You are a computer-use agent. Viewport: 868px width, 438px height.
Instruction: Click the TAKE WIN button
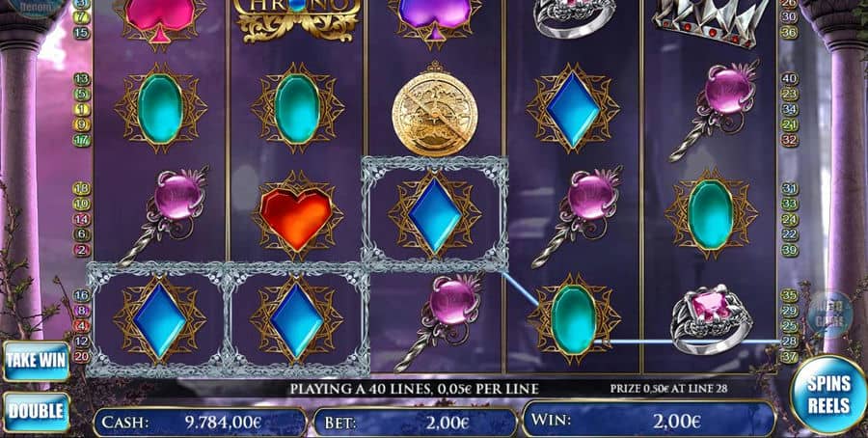[37, 361]
